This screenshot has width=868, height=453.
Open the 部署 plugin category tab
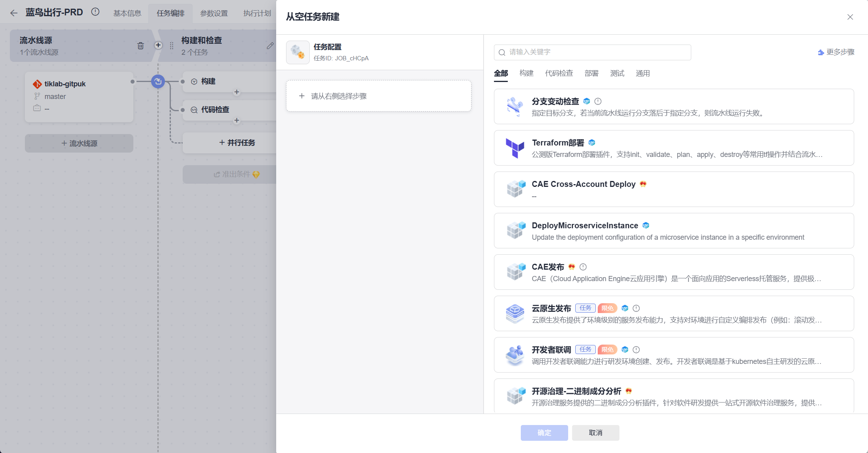pos(591,73)
